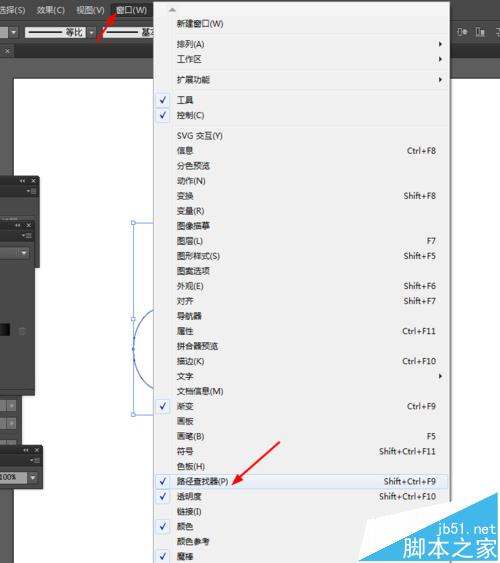Open the 效果(C) menu
The image size is (500, 563).
point(51,10)
